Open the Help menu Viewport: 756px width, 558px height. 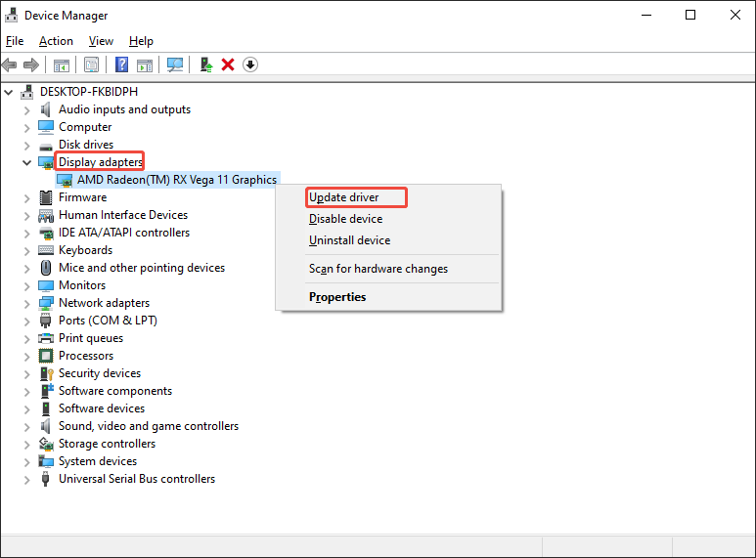click(141, 41)
